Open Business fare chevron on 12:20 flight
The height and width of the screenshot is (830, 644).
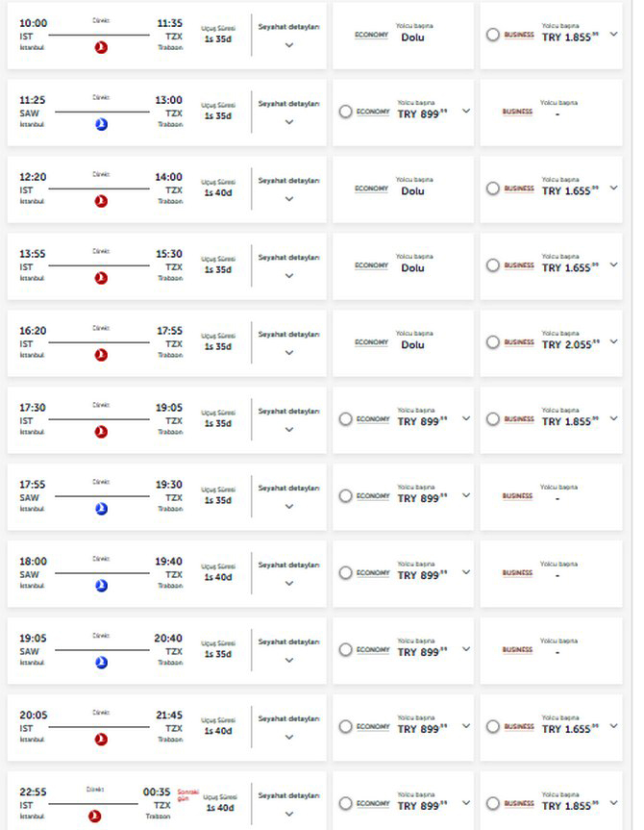(x=614, y=188)
